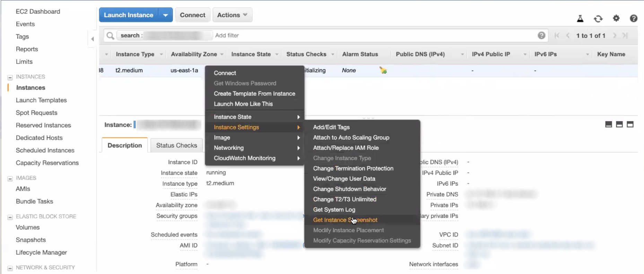Sort by the Alarm Status column header
644x274 pixels.
360,54
